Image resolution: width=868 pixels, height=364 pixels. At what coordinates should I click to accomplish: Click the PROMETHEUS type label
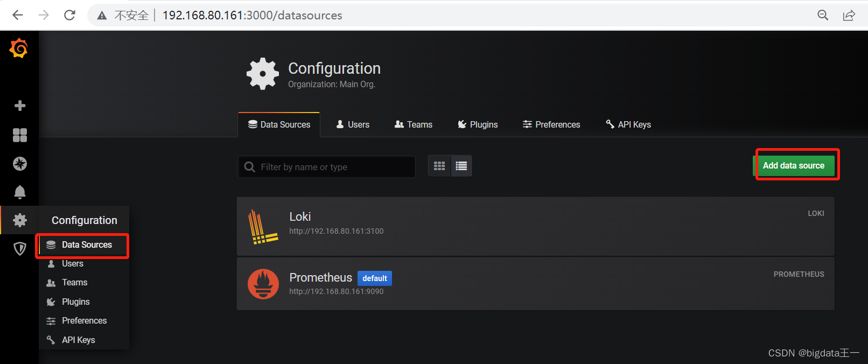pos(799,275)
